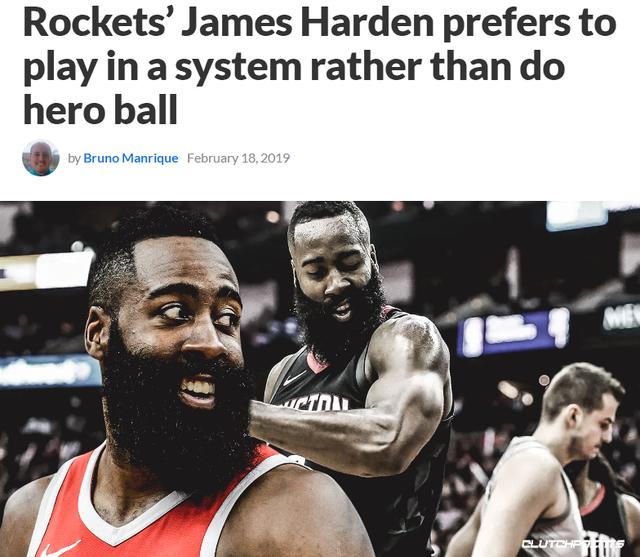Click the face of the player in black jersey
This screenshot has width=640, height=557.
pos(335,282)
